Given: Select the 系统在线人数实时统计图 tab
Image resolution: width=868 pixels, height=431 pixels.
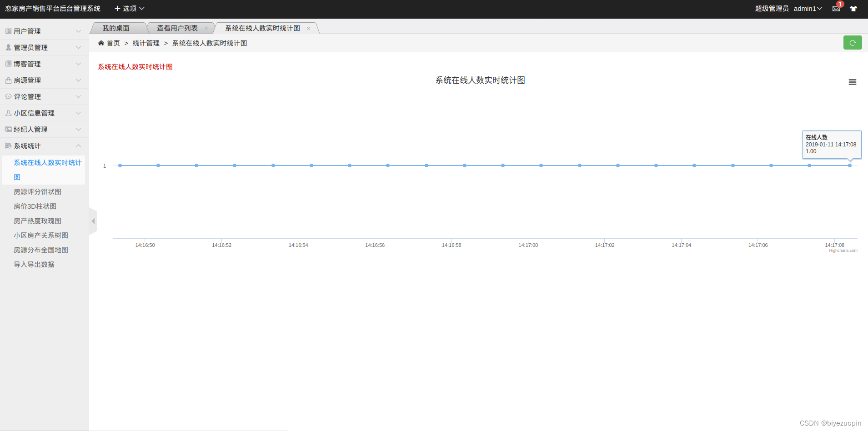Looking at the screenshot, I should tap(263, 28).
